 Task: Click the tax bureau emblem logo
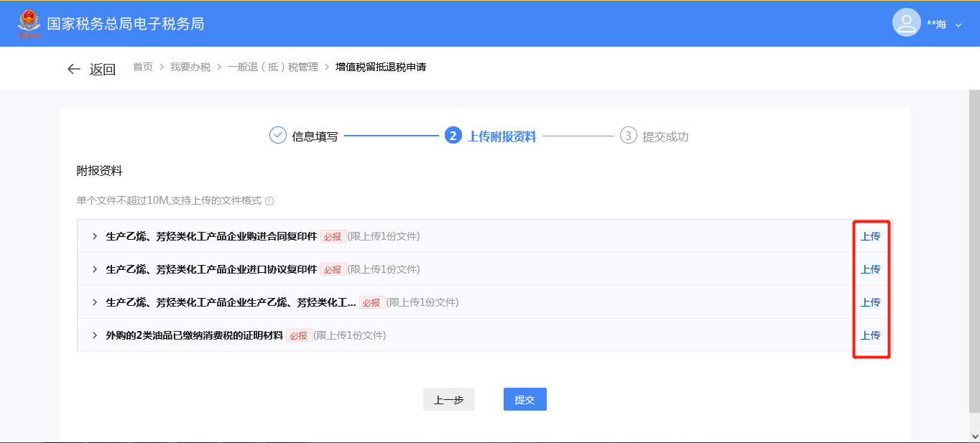point(29,23)
